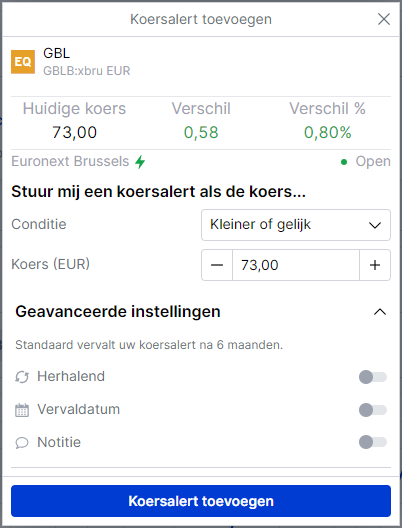Click the Herhalend repeat arrows icon
402x528 pixels.
[x=22, y=377]
